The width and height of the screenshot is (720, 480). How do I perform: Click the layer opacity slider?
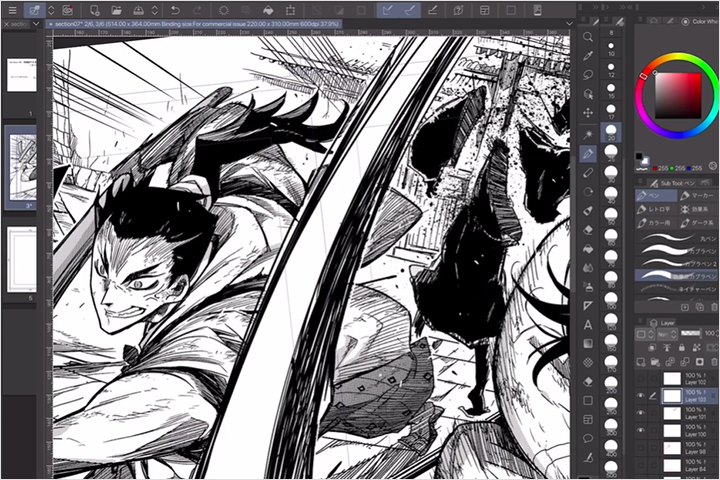click(x=690, y=333)
